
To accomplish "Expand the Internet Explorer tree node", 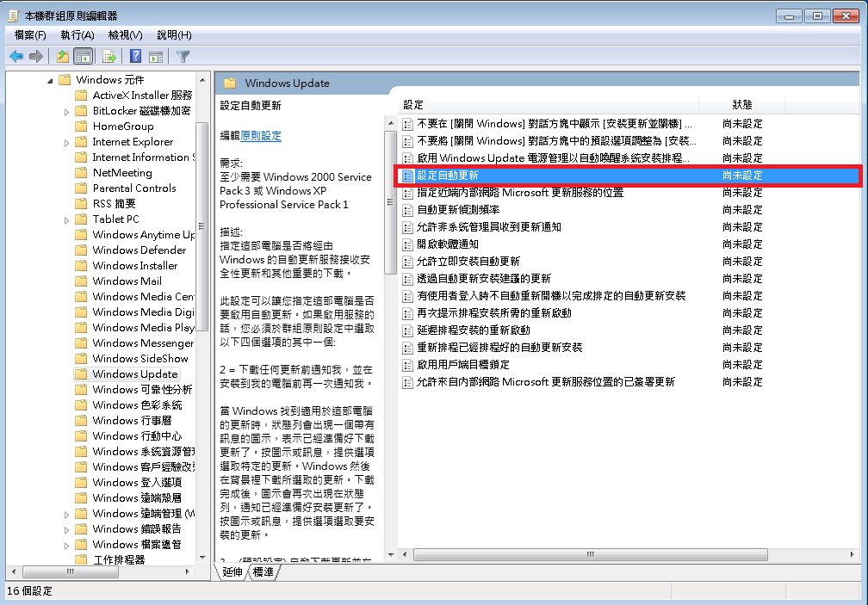I will (x=67, y=142).
